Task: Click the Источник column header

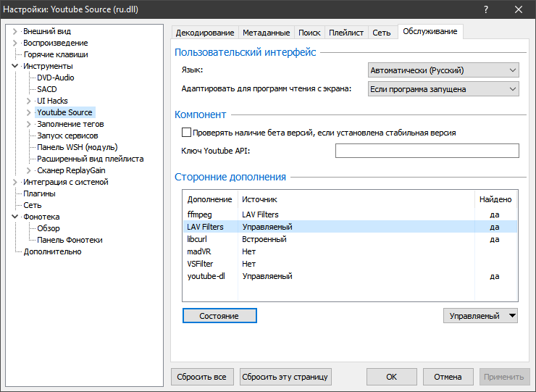Action: click(x=259, y=199)
